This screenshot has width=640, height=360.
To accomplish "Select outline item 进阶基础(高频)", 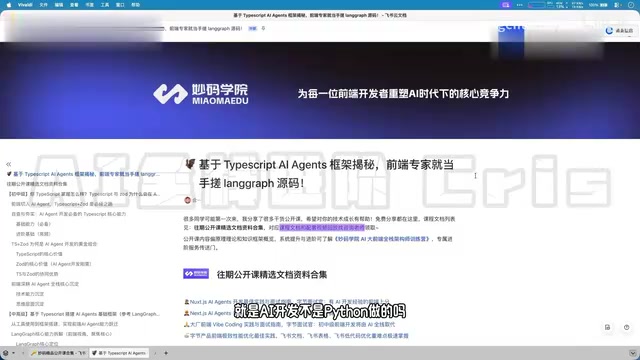I will 33,234.
